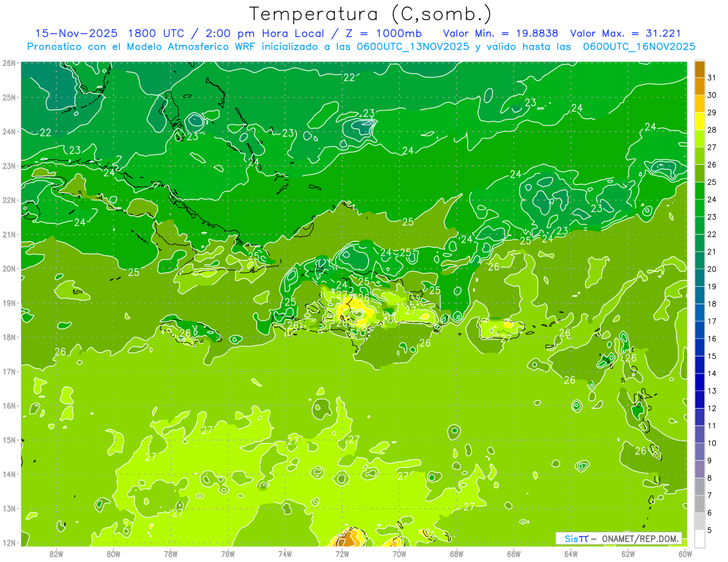
Task: Click the '74W' longitude axis label
Action: (285, 554)
